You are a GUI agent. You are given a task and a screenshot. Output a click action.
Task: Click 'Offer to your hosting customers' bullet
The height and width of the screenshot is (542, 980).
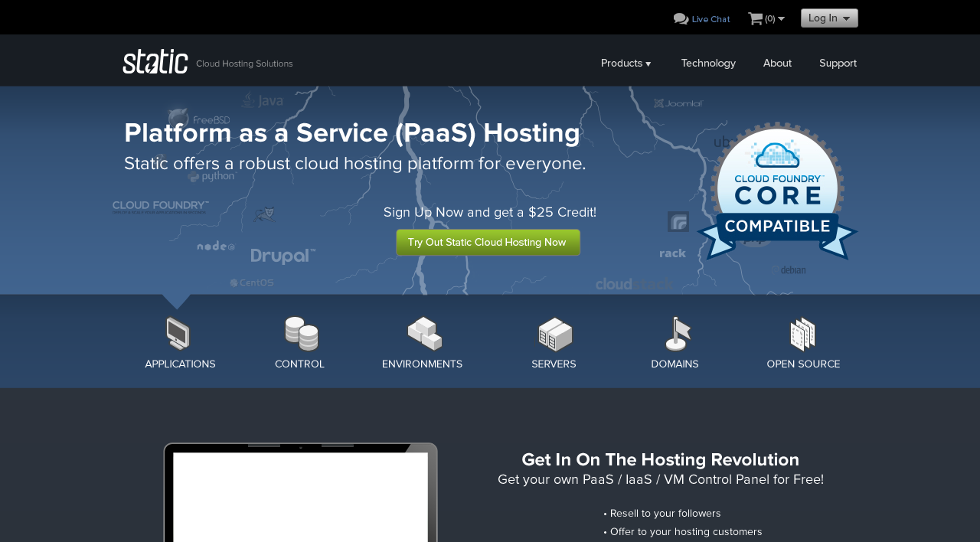coord(683,531)
